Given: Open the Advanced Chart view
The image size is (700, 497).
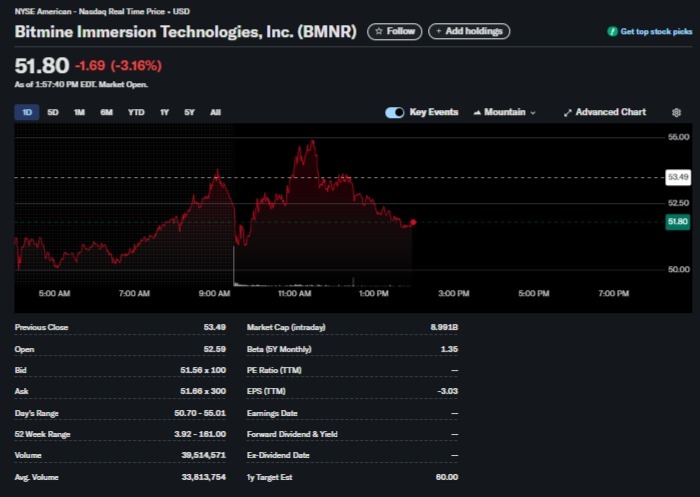Looking at the screenshot, I should pos(605,112).
